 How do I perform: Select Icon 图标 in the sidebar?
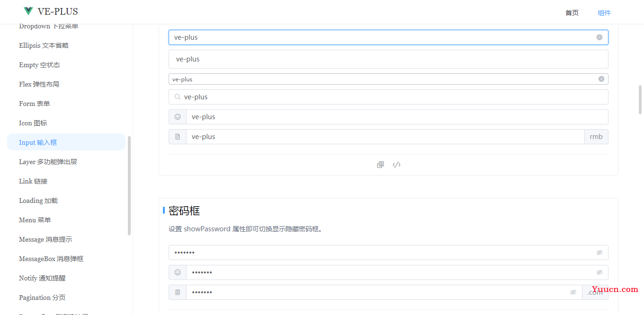point(66,123)
